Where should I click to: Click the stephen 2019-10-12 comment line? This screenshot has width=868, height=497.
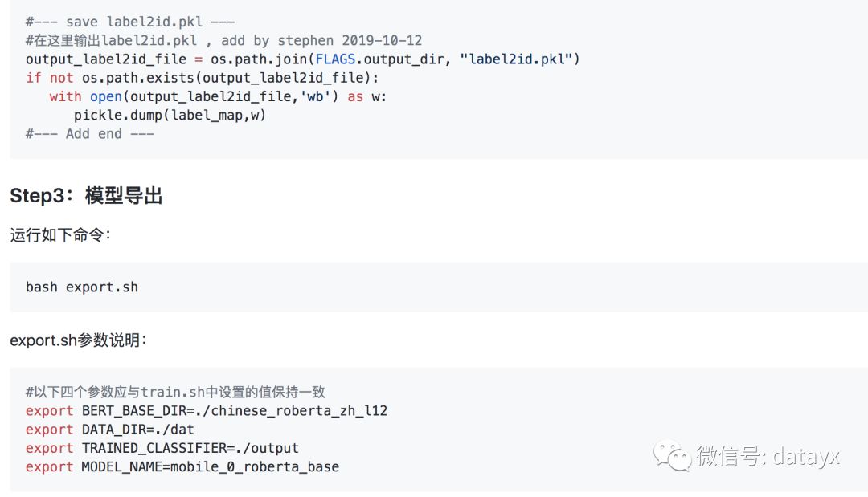223,41
